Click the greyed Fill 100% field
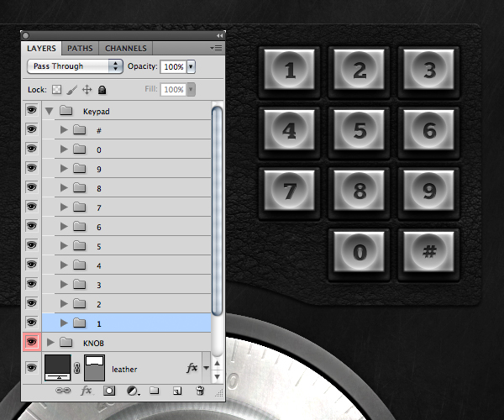 pos(174,89)
